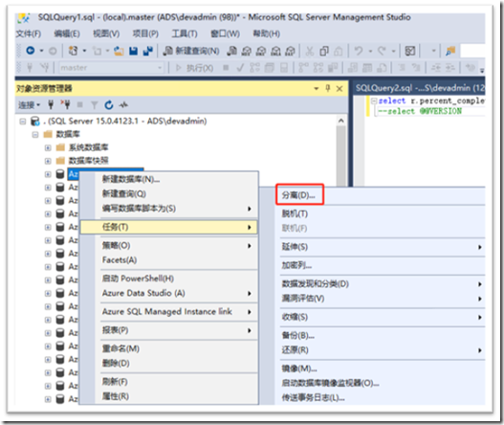Click the undo arrow icon
The image size is (504, 425).
359,51
